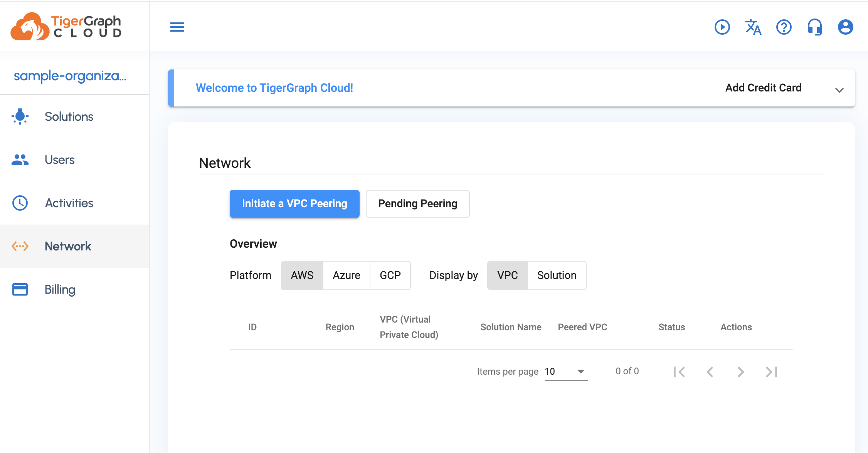Click the Pending Peering button
This screenshot has width=868, height=453.
point(418,203)
